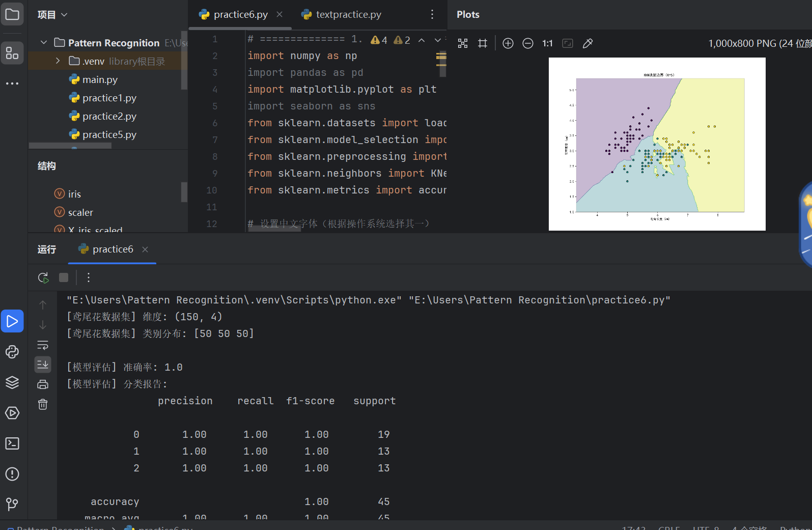Image resolution: width=812 pixels, height=530 pixels.
Task: Zoom in on the plot
Action: click(508, 43)
